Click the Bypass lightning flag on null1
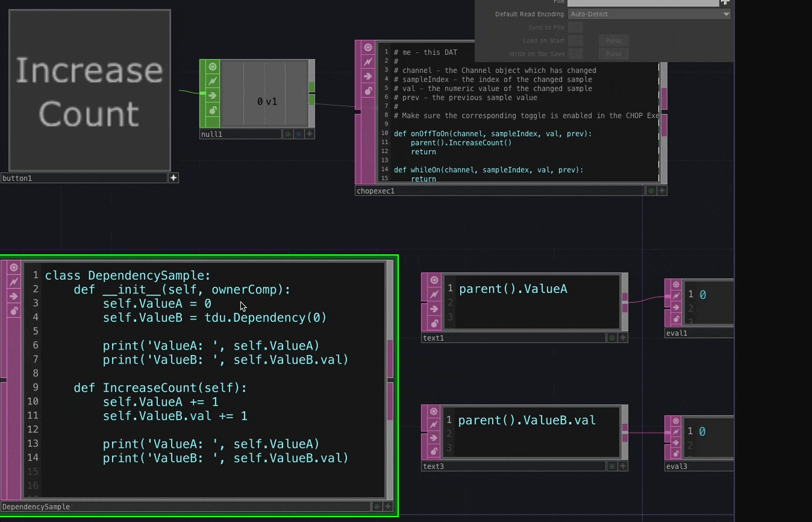Screen dimensions: 812x522 [213, 80]
